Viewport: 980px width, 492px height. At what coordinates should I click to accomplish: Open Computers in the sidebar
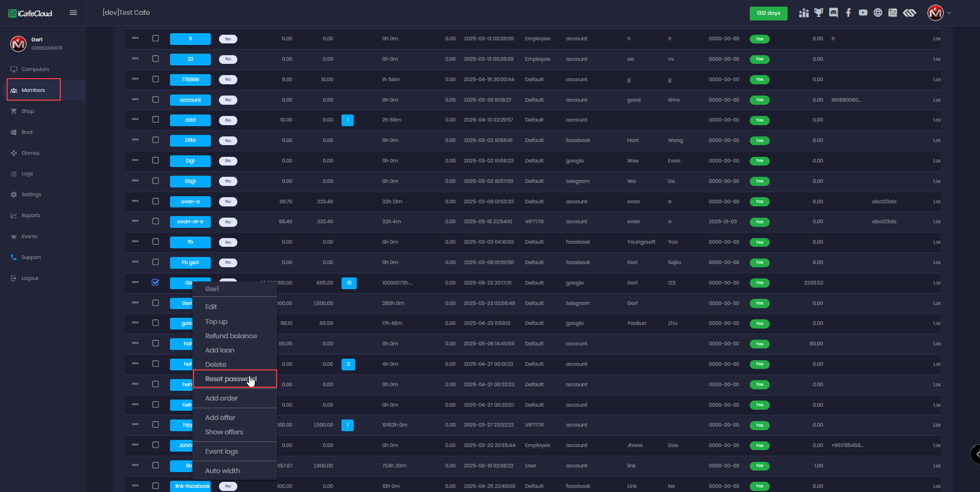(x=35, y=69)
